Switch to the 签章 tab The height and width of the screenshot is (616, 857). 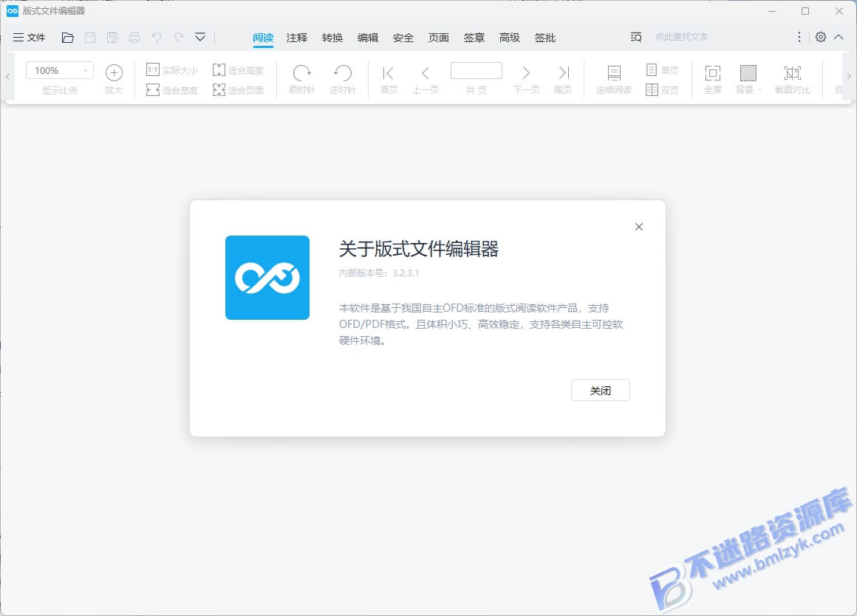click(474, 38)
